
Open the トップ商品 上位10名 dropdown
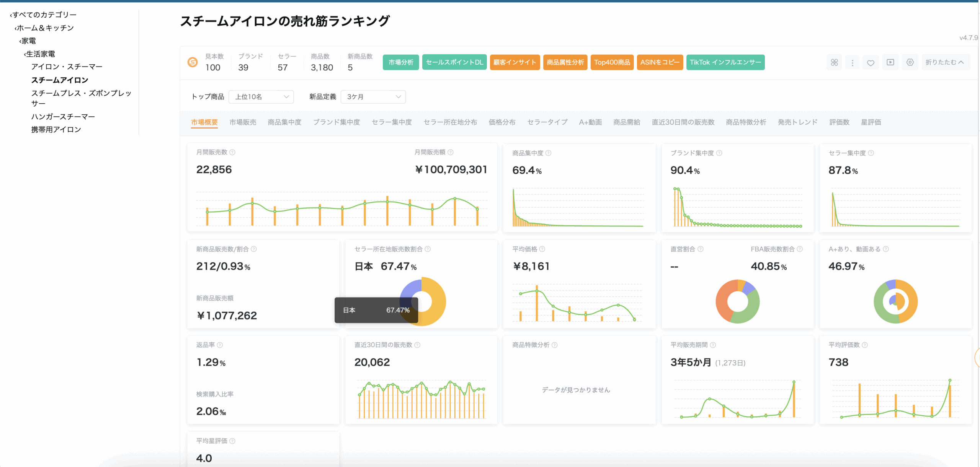(x=261, y=97)
